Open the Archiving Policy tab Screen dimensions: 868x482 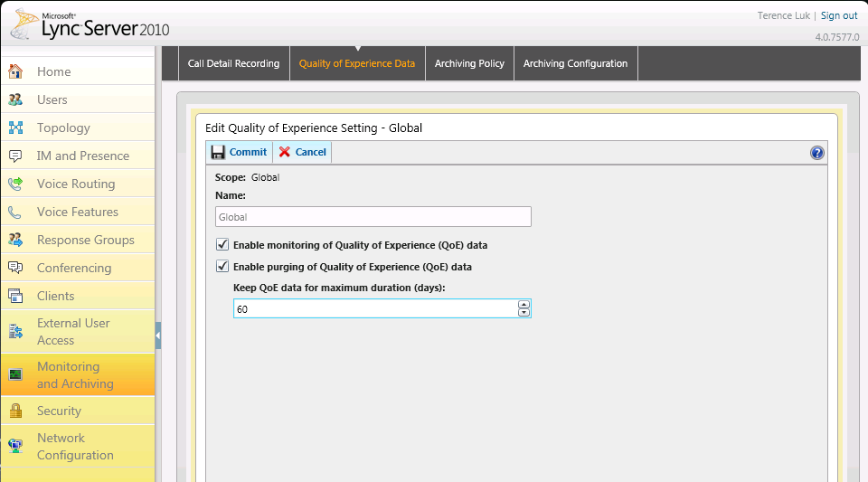point(469,64)
